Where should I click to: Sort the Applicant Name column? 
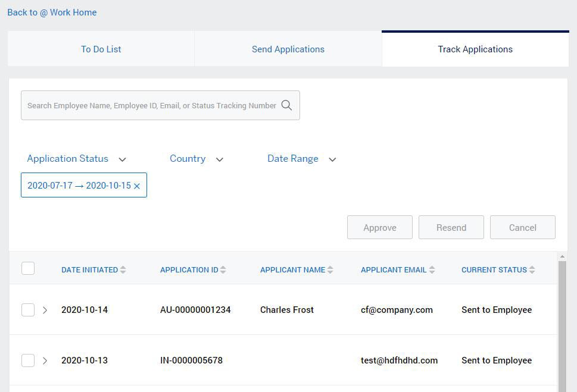[x=331, y=269]
